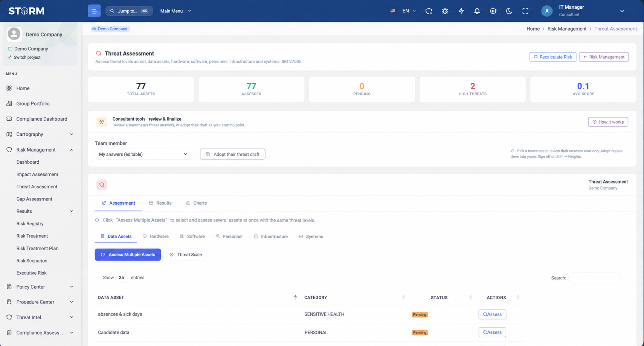Open the settings gear icon
The height and width of the screenshot is (346, 644).
tap(493, 11)
